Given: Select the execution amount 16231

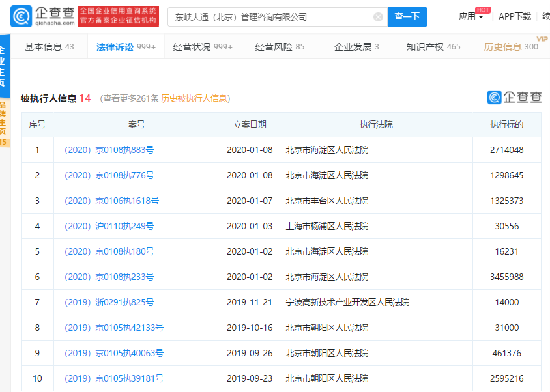Looking at the screenshot, I should pos(507,251).
